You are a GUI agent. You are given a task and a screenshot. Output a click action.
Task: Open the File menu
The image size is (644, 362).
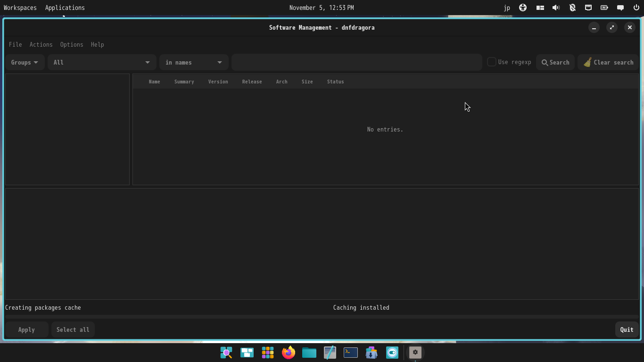[x=16, y=44]
